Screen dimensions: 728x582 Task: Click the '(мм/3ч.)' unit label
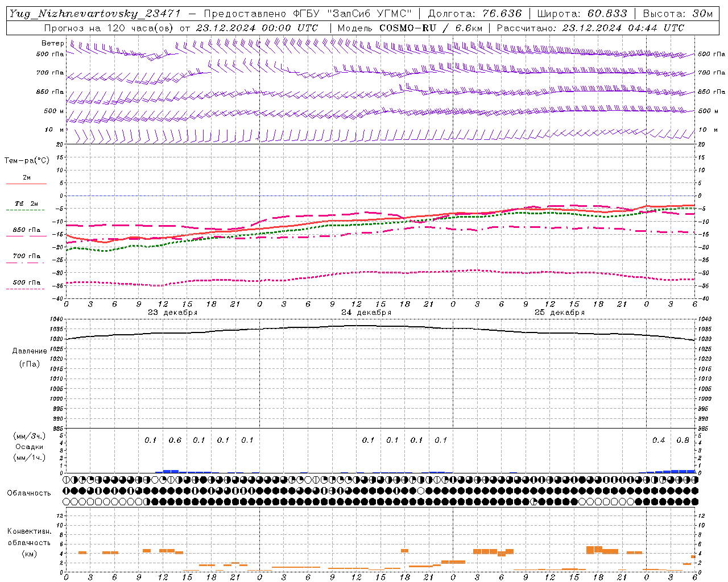click(30, 436)
